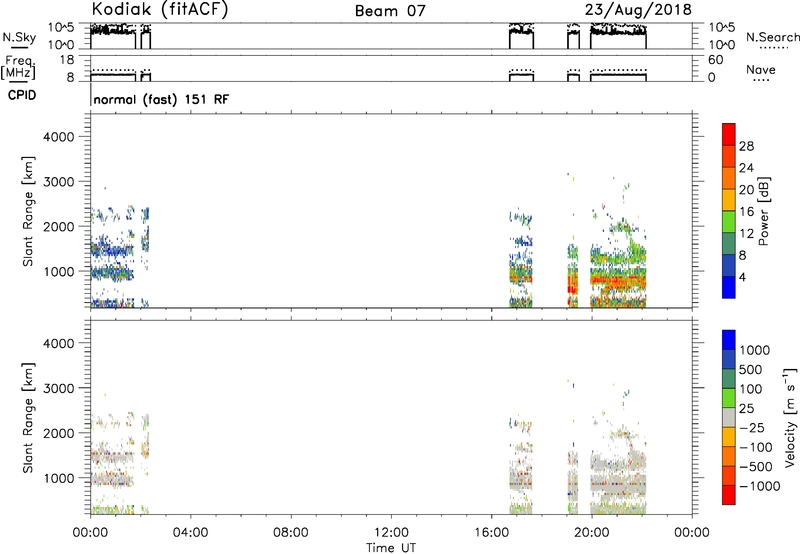The height and width of the screenshot is (554, 800).
Task: Click the 16:00 time tick label
Action: 491,533
